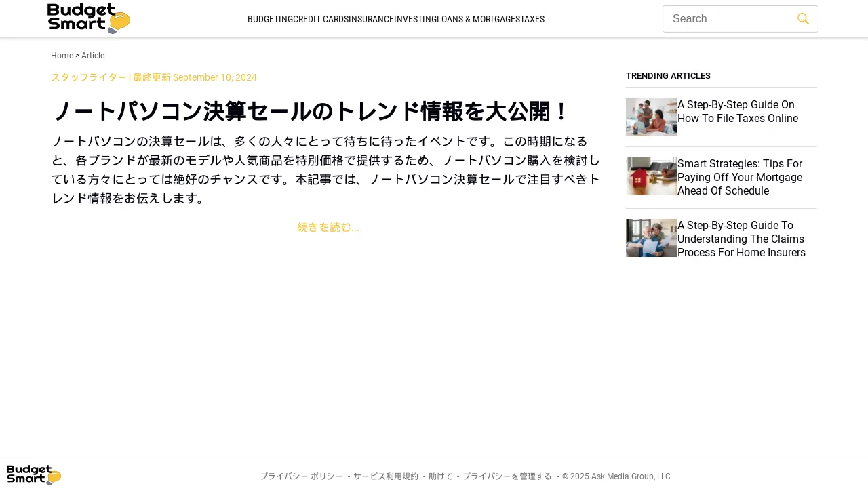Select the Taxes menu item
This screenshot has height=488, width=868.
pyautogui.click(x=532, y=19)
